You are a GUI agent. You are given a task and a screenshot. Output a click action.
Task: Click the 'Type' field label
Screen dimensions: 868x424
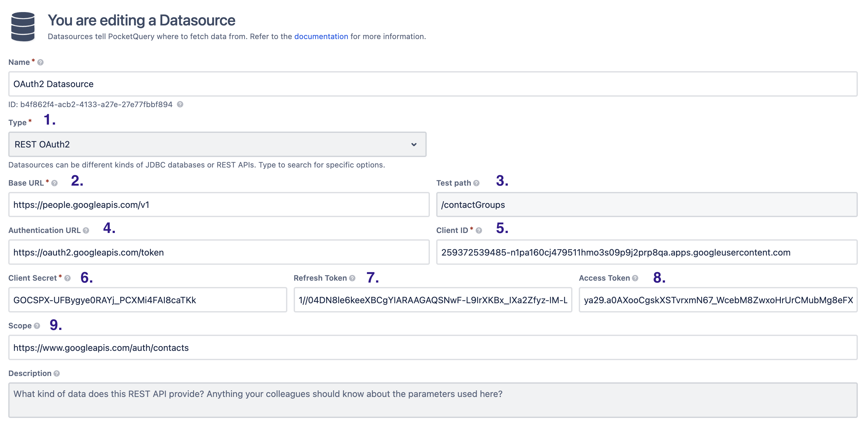(17, 122)
